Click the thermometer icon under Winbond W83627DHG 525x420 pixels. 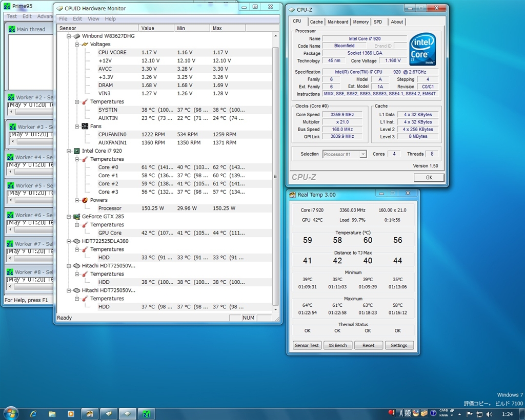85,101
